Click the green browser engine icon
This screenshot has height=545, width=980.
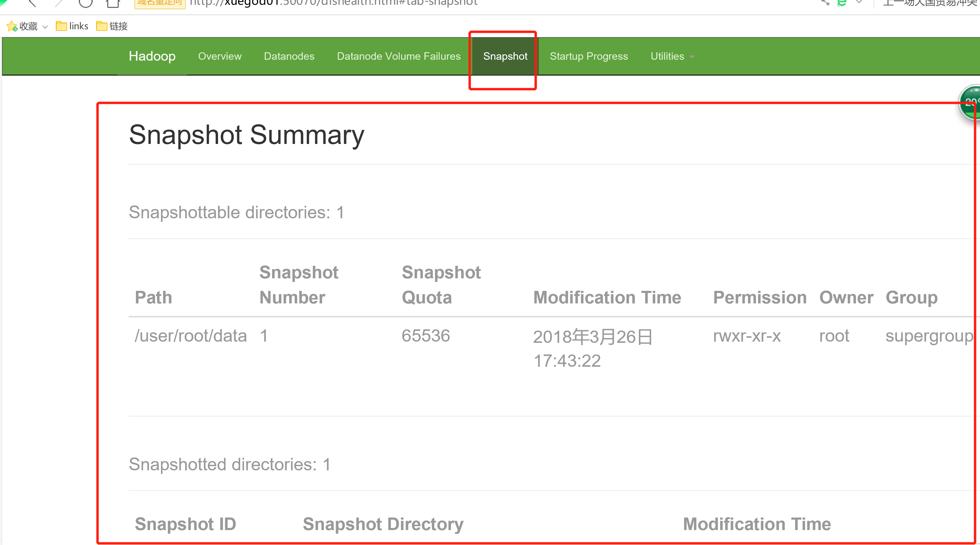[841, 3]
